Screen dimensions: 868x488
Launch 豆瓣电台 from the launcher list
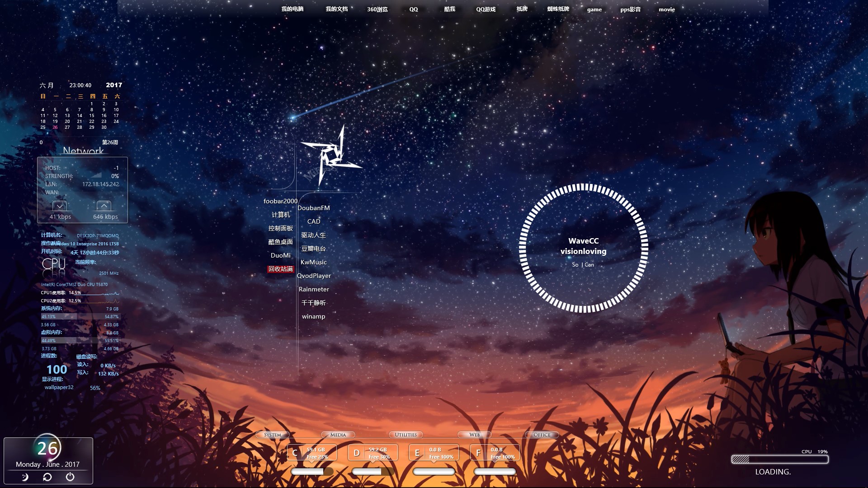[314, 249]
